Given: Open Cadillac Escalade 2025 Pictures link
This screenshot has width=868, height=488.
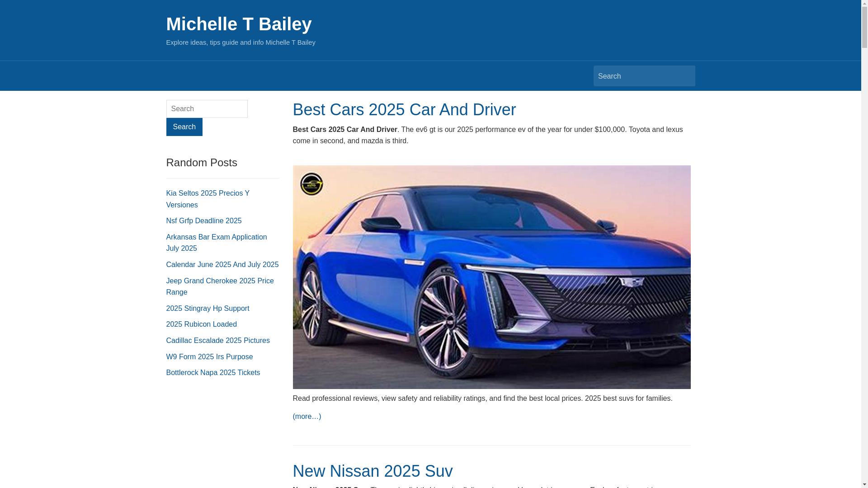Looking at the screenshot, I should (218, 341).
